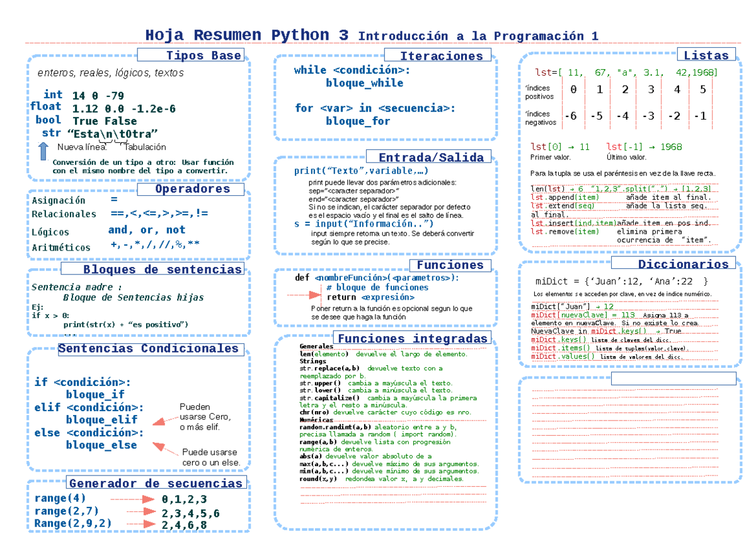Click the red arrow after range(4)
Image resolution: width=756 pixels, height=534 pixels.
coord(132,499)
